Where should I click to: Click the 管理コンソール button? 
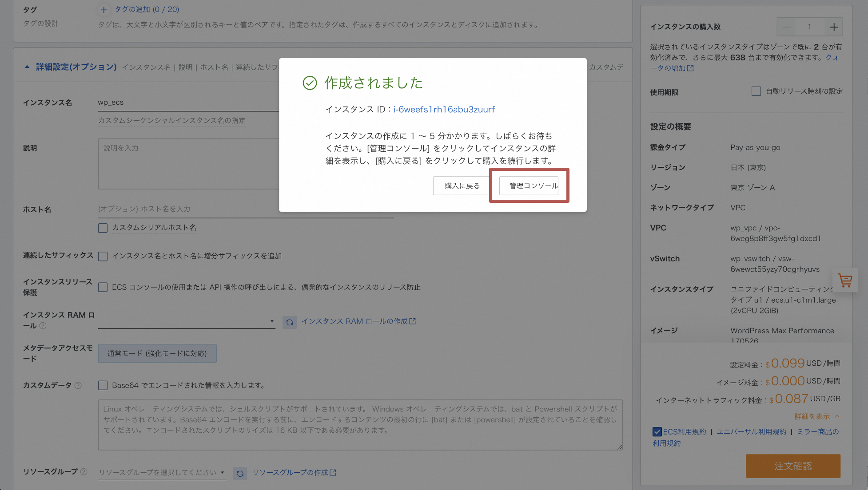pyautogui.click(x=529, y=186)
